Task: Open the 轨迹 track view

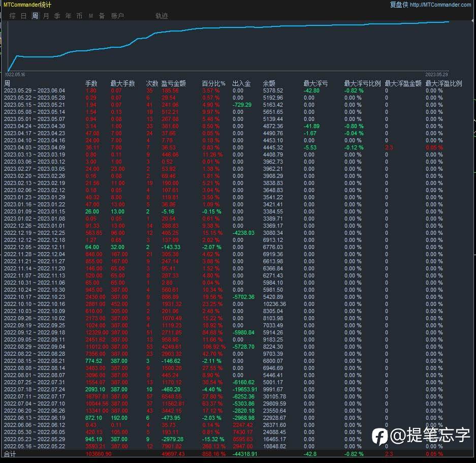Action: (162, 16)
